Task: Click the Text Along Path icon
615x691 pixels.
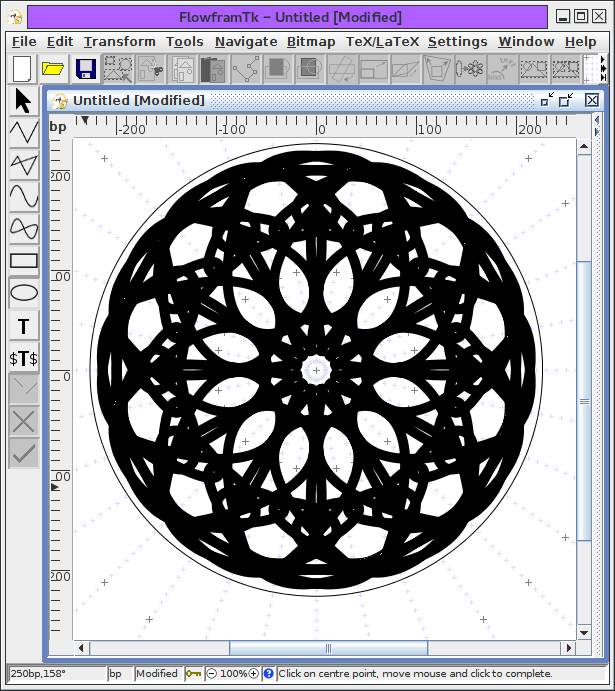Action: coord(501,69)
